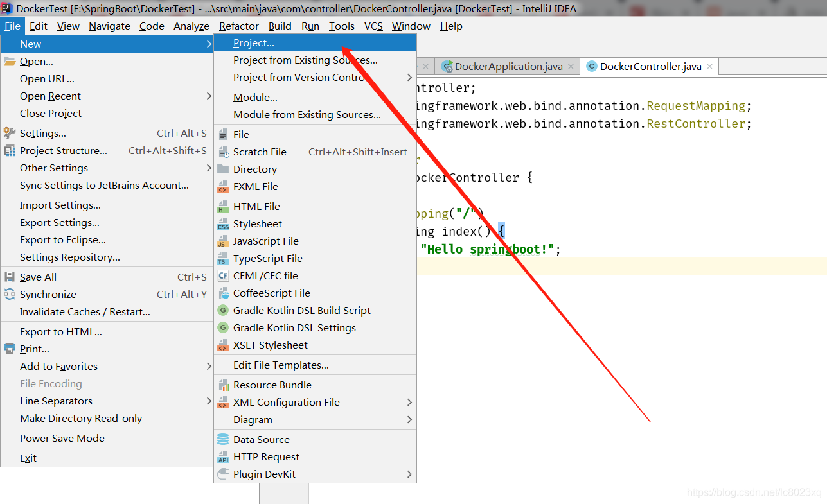Image resolution: width=827 pixels, height=504 pixels.
Task: Expand the Open Recent submenu arrow
Action: pyautogui.click(x=208, y=96)
